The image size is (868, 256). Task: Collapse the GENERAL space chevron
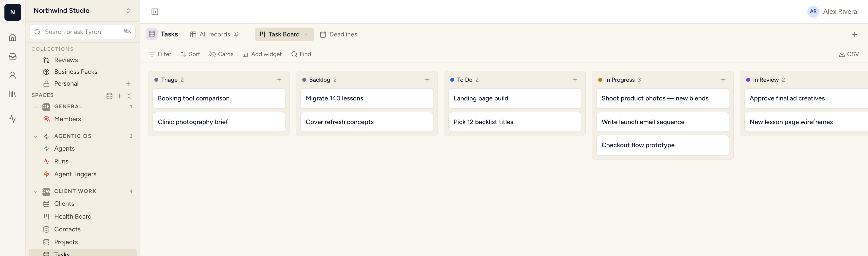click(x=35, y=107)
